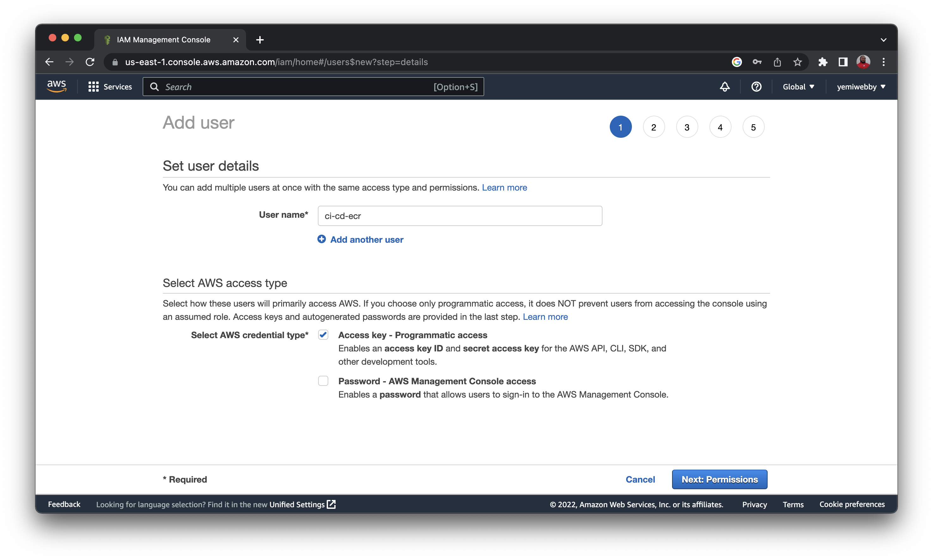The image size is (933, 560).
Task: Uncheck Access key - Programmatic access
Action: tap(323, 335)
